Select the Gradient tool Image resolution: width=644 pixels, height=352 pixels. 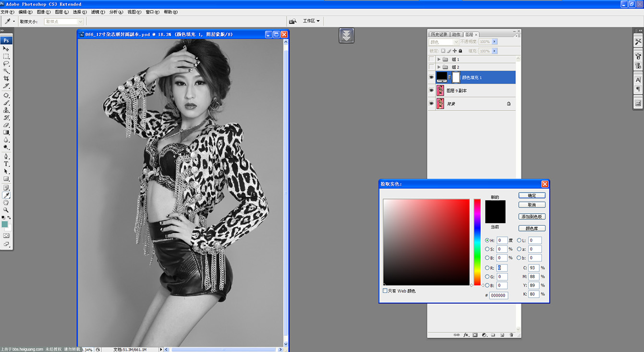pyautogui.click(x=6, y=132)
